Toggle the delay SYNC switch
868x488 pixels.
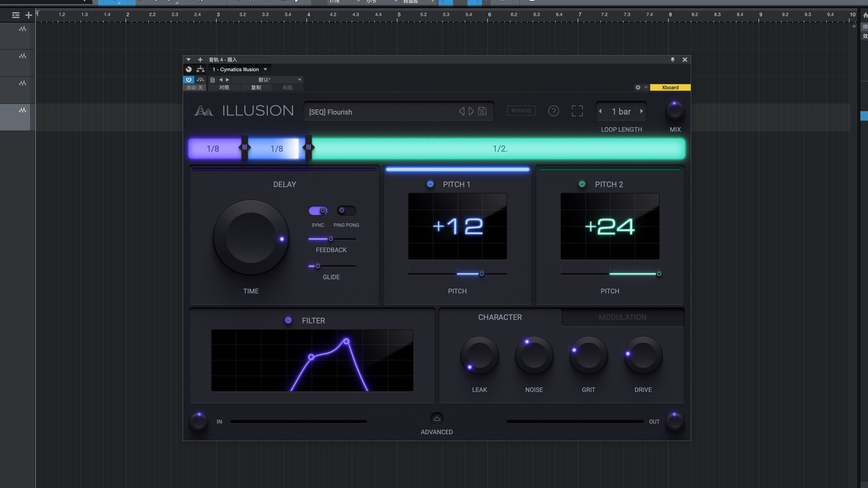pyautogui.click(x=318, y=211)
